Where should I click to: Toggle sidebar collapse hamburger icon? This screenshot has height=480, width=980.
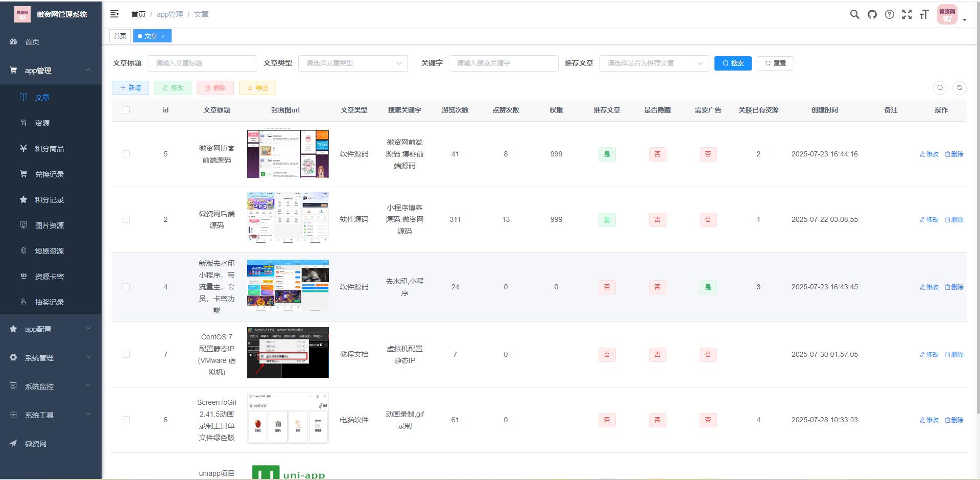(114, 14)
